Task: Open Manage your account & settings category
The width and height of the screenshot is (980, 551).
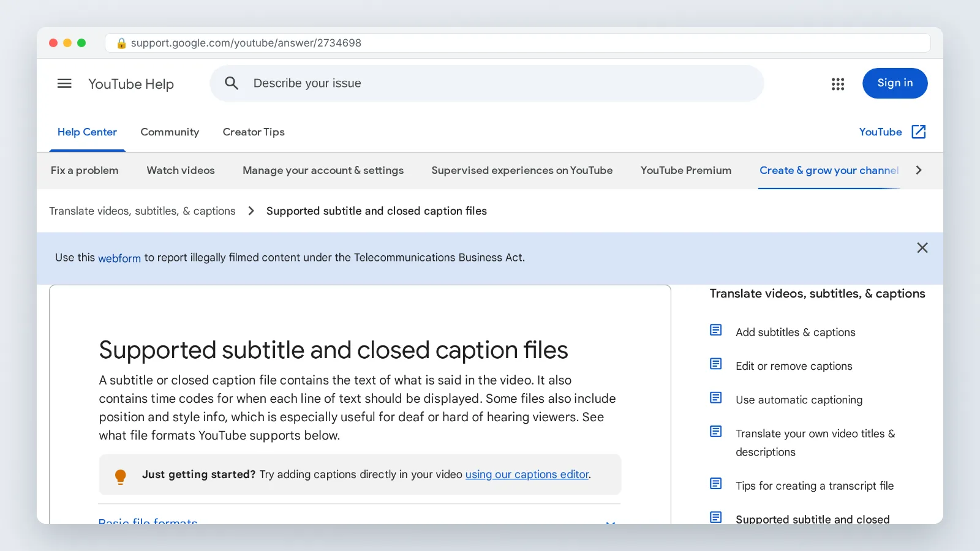Action: 323,170
